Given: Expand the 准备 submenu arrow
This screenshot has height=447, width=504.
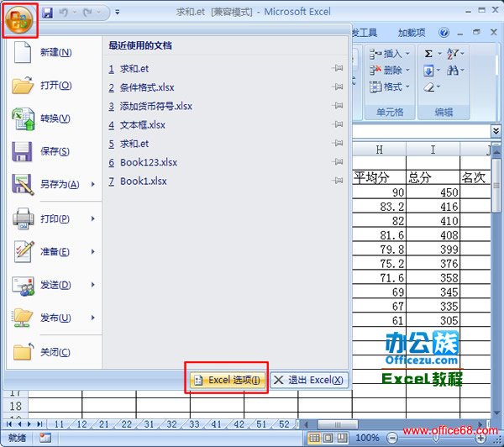Looking at the screenshot, I should coord(93,251).
